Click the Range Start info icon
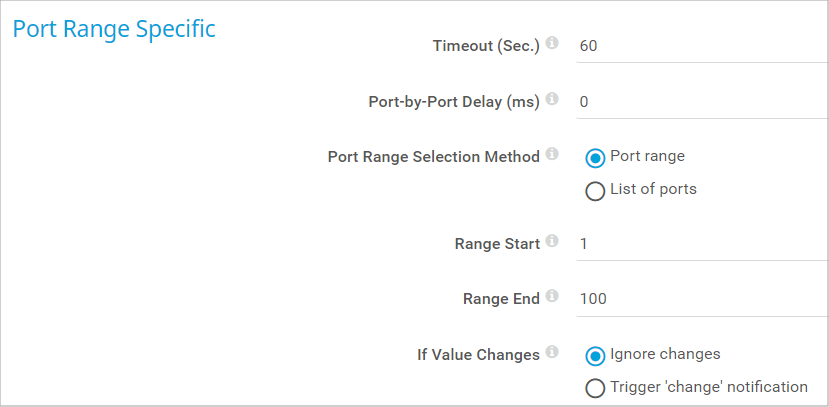This screenshot has height=407, width=829. coord(552,242)
